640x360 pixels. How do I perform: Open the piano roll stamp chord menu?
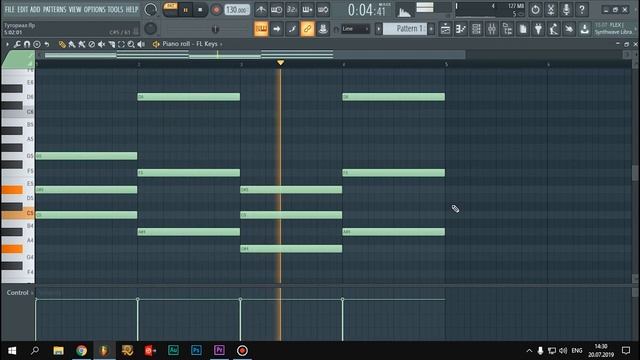[37, 44]
